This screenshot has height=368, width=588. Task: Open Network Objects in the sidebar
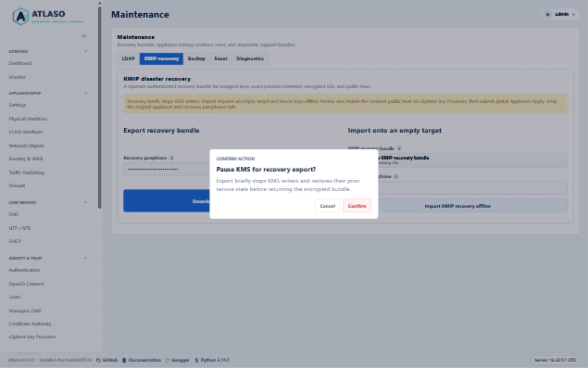pos(26,146)
